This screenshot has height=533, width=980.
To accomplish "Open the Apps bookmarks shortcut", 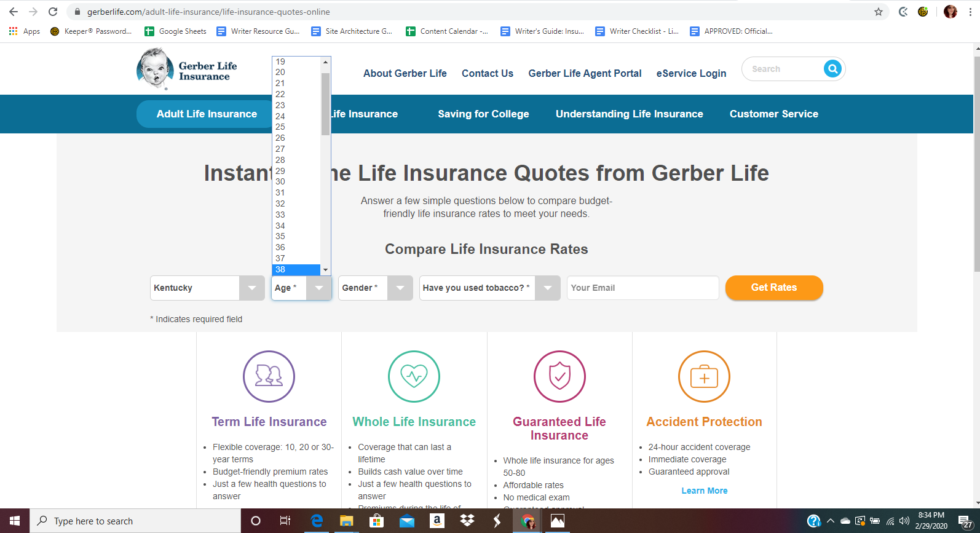I will coord(25,31).
